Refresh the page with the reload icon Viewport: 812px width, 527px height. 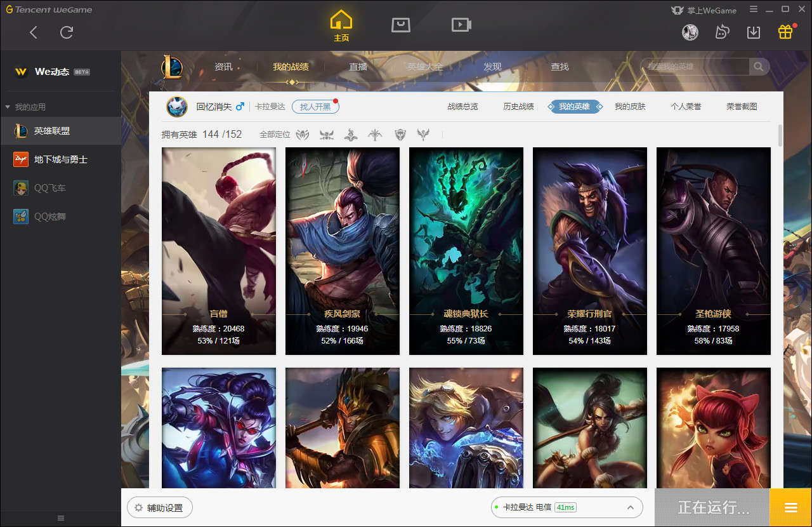67,32
